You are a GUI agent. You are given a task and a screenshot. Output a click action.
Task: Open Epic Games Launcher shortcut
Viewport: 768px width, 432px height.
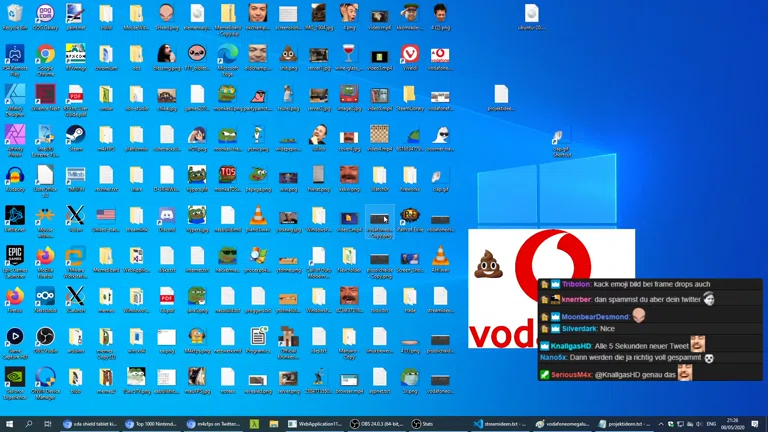click(14, 257)
